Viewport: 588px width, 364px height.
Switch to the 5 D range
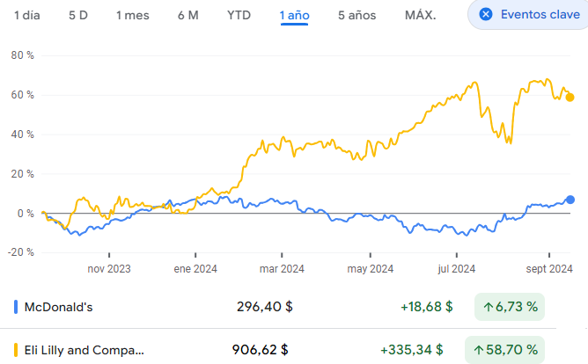[x=78, y=15]
